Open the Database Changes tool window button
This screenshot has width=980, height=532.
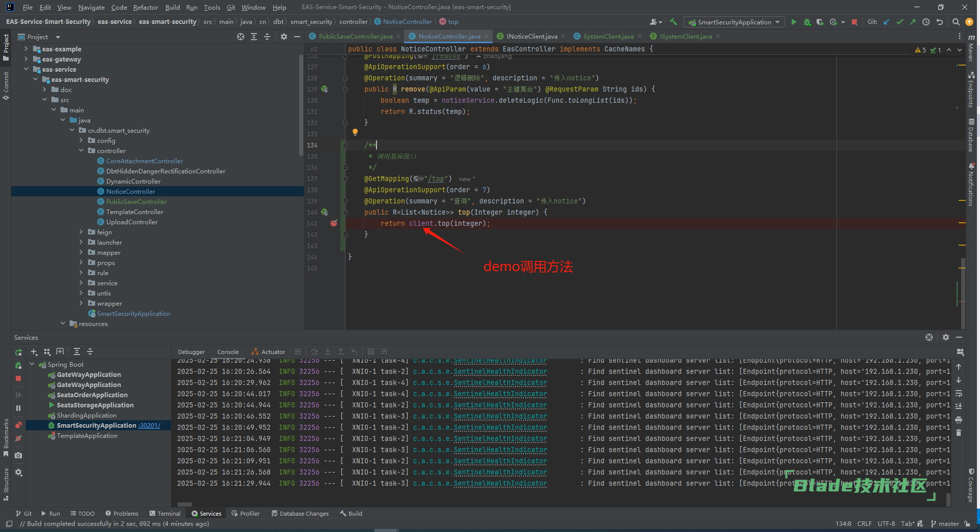[x=300, y=514]
